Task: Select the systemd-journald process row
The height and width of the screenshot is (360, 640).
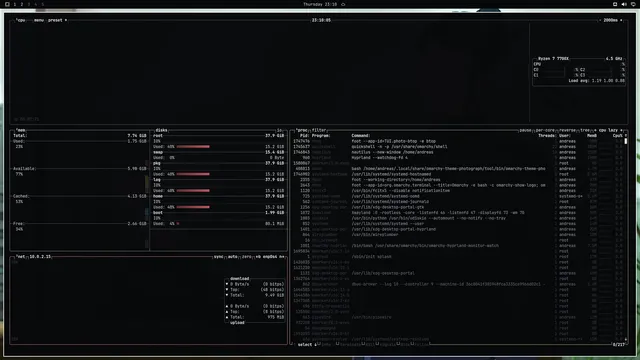Action: [x=459, y=202]
